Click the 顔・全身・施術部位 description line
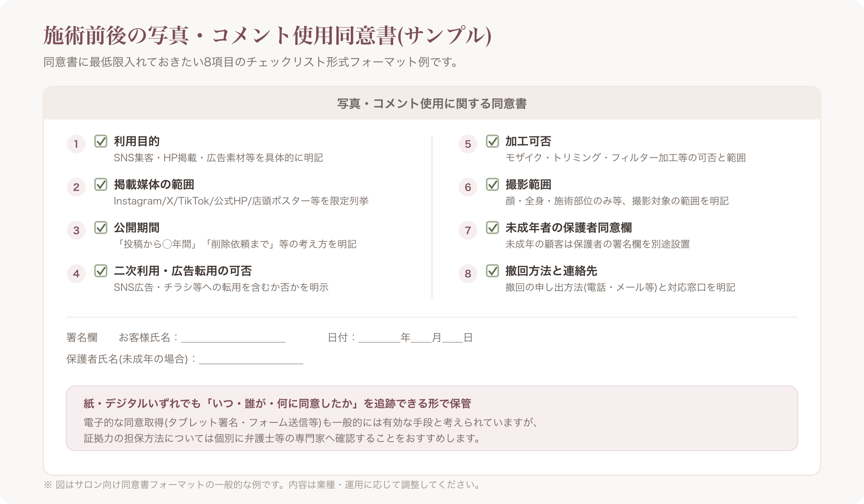 (x=617, y=201)
